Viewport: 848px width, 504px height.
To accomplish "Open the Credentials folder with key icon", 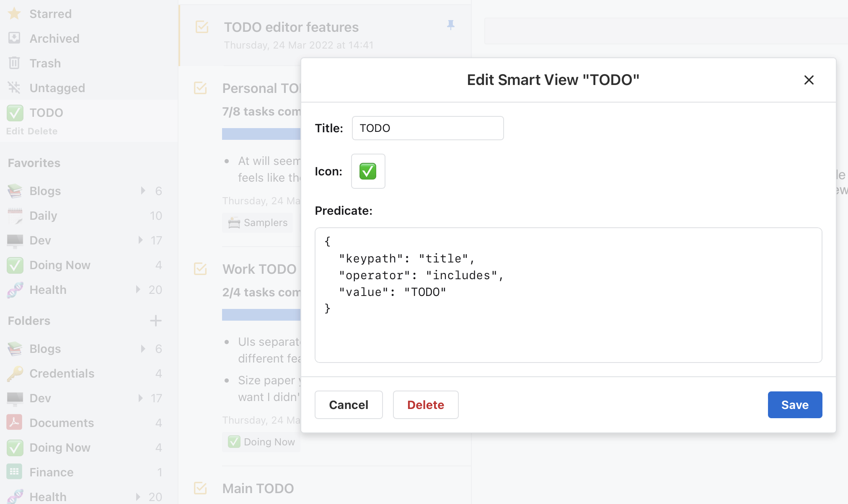I will (x=62, y=373).
